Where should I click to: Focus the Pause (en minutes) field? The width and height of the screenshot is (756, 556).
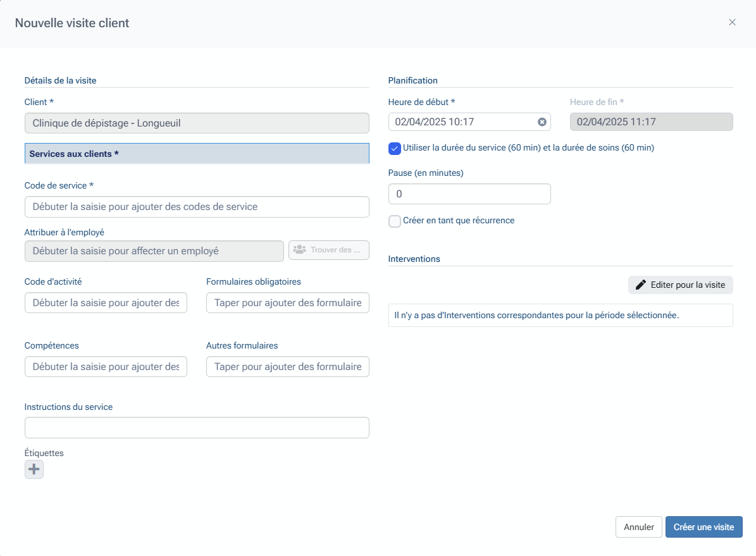click(x=469, y=194)
